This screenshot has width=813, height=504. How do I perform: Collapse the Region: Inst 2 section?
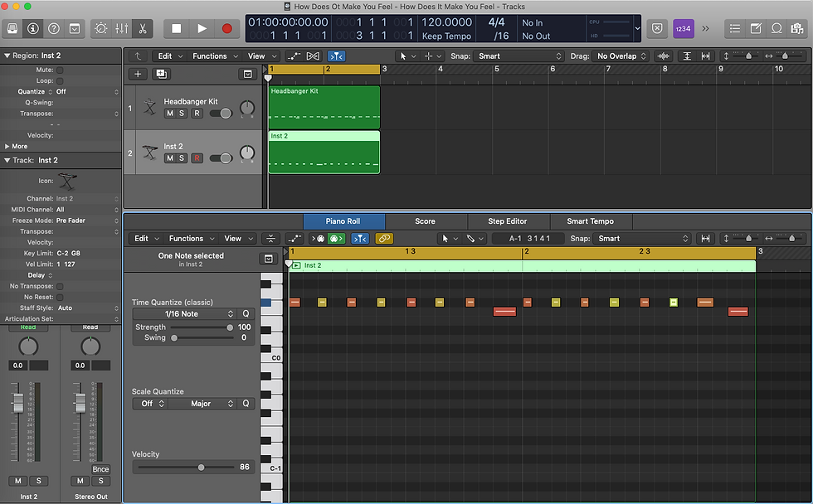coord(7,56)
